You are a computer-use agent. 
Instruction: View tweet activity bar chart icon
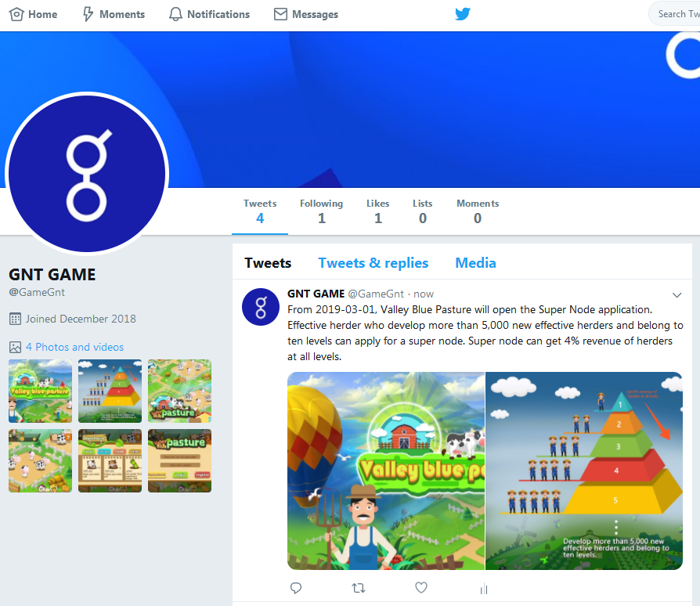click(x=484, y=589)
